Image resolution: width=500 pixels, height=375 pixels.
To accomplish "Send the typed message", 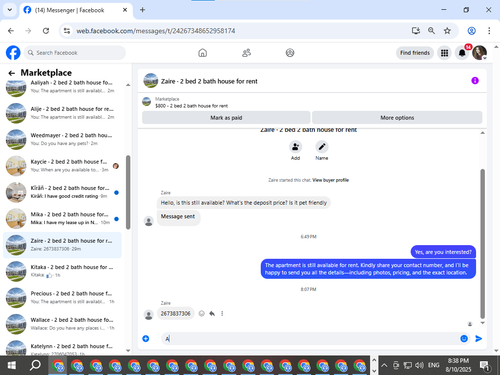I will coord(479,339).
